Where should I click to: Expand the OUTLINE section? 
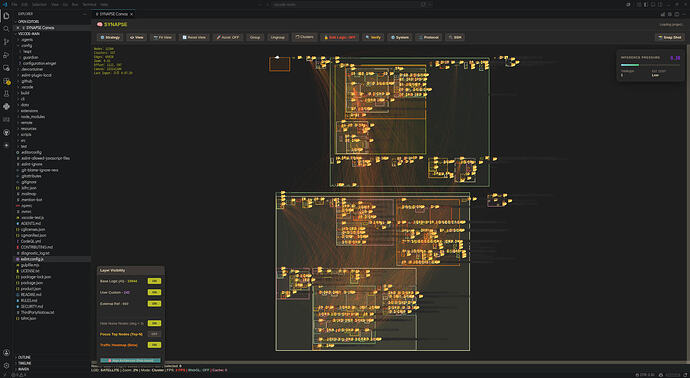[24, 357]
